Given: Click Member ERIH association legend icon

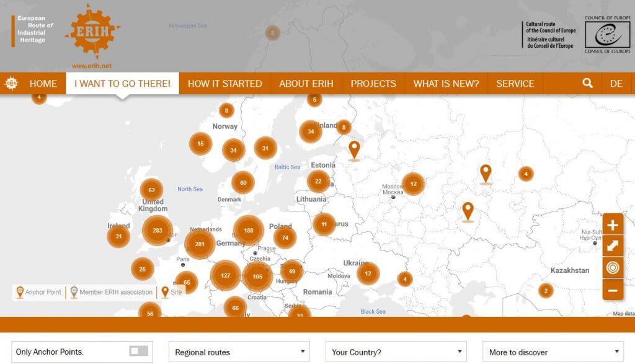Looking at the screenshot, I should tap(74, 292).
